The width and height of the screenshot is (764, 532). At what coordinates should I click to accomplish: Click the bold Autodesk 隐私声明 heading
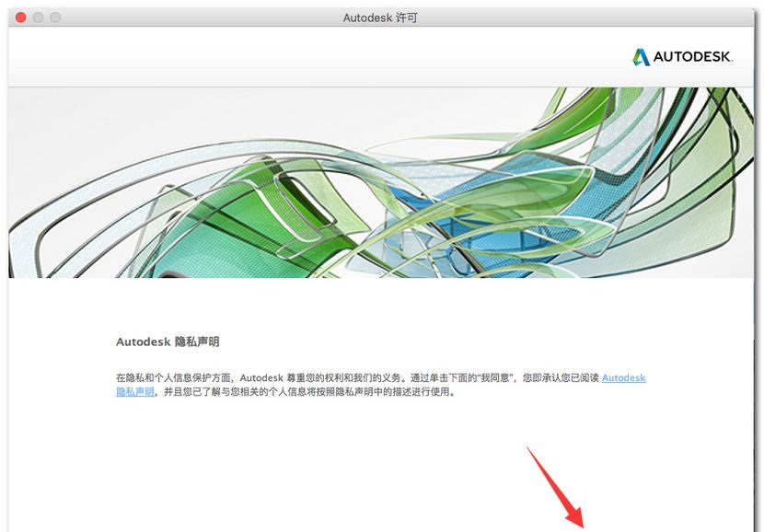point(168,341)
